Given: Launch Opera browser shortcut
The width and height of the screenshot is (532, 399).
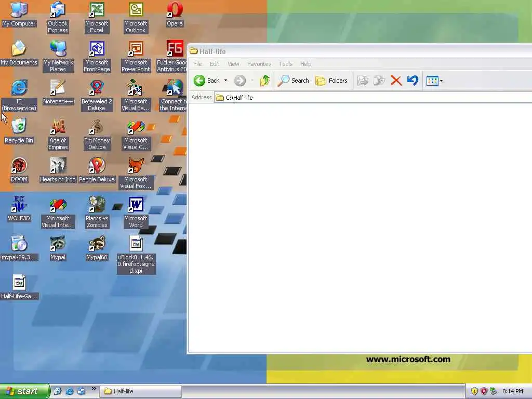Looking at the screenshot, I should tap(175, 14).
